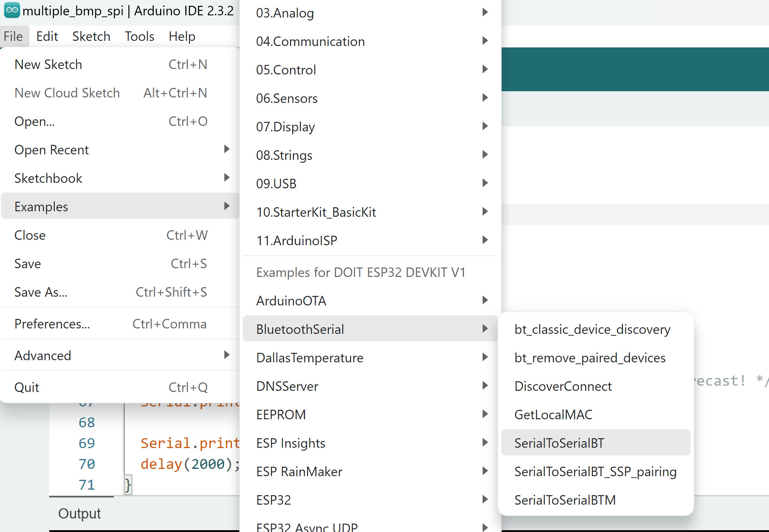Click line number 71 in editor gutter

[87, 485]
